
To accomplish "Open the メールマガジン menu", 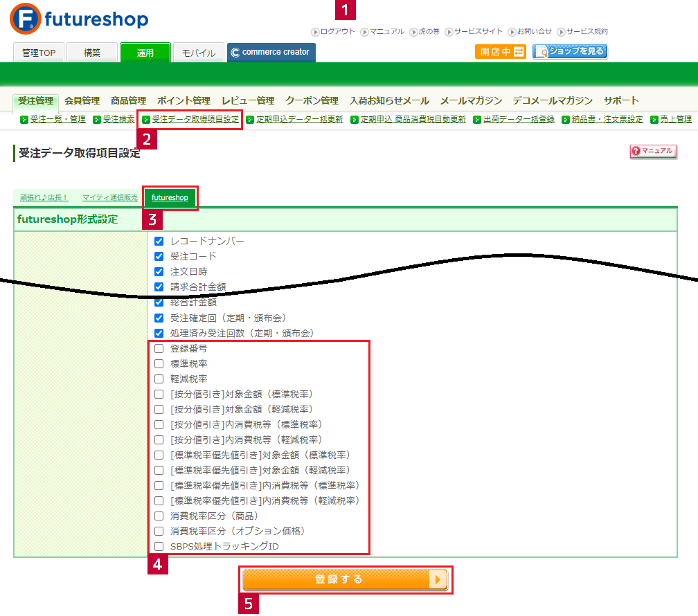I will point(471,100).
